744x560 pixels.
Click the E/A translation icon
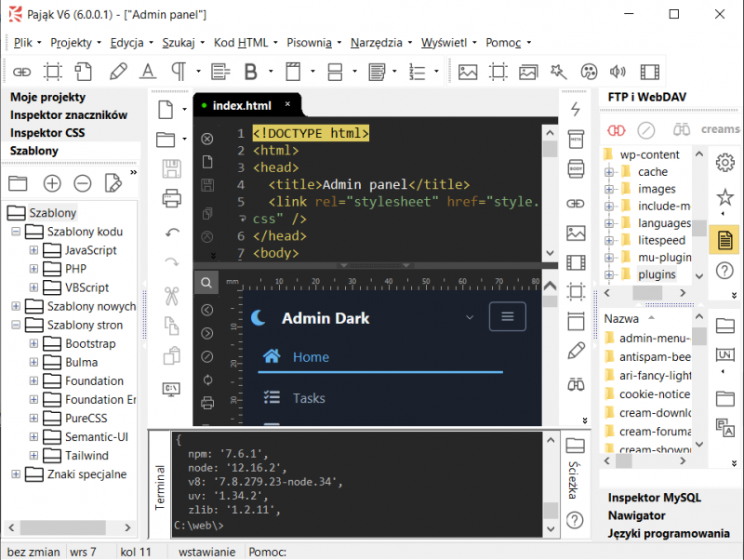724,428
